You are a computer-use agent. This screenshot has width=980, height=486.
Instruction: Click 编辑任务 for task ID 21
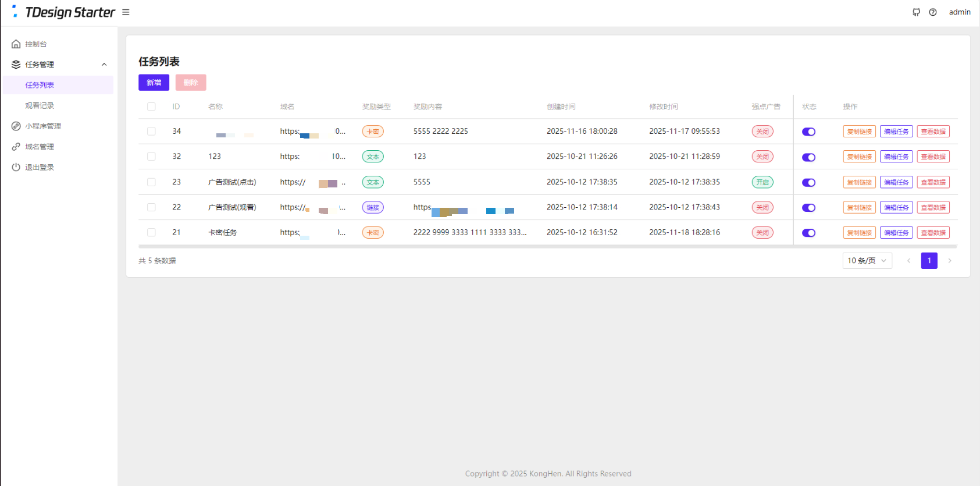[x=896, y=233]
